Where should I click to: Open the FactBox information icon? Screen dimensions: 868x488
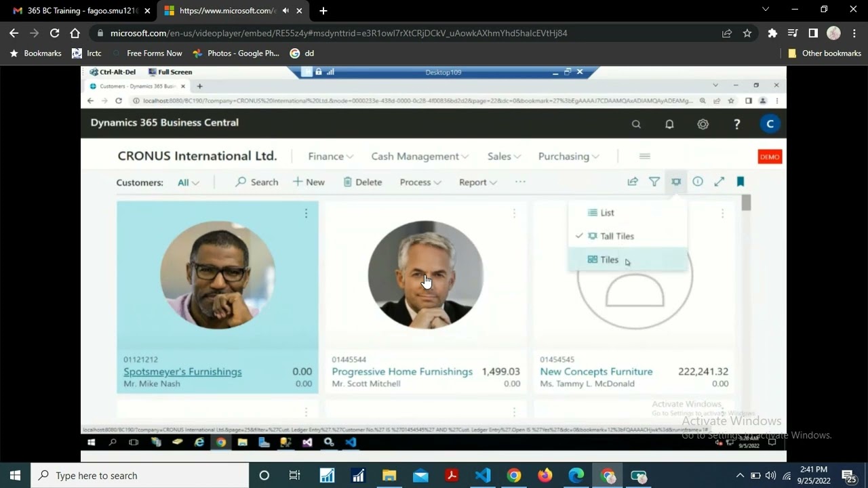point(698,182)
